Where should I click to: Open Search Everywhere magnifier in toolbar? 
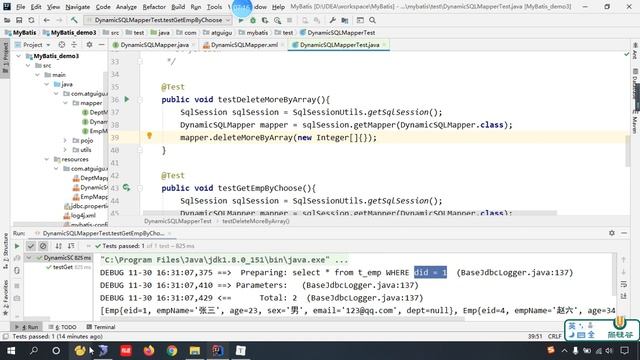tap(372, 20)
